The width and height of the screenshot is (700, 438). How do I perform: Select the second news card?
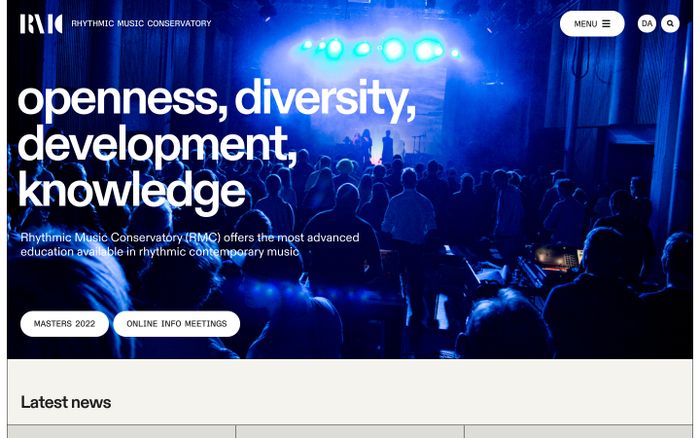pos(350,431)
